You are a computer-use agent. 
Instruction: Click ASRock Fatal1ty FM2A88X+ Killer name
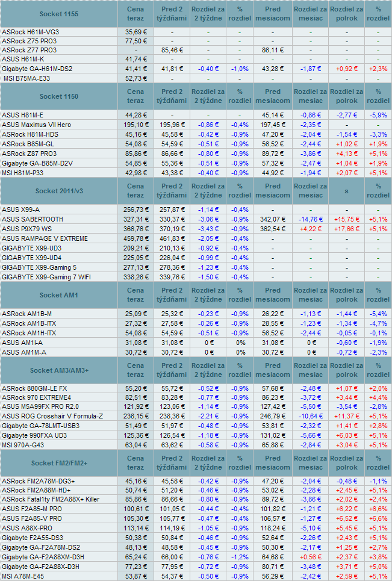51,499
